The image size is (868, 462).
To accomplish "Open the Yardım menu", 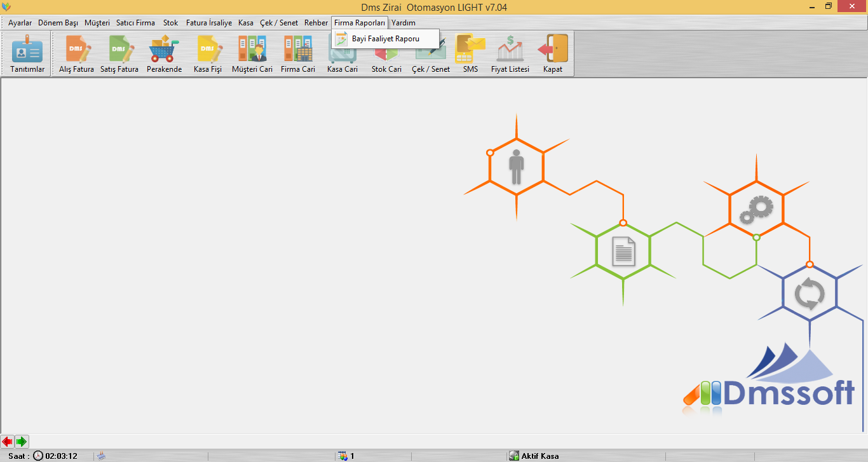I will 403,22.
